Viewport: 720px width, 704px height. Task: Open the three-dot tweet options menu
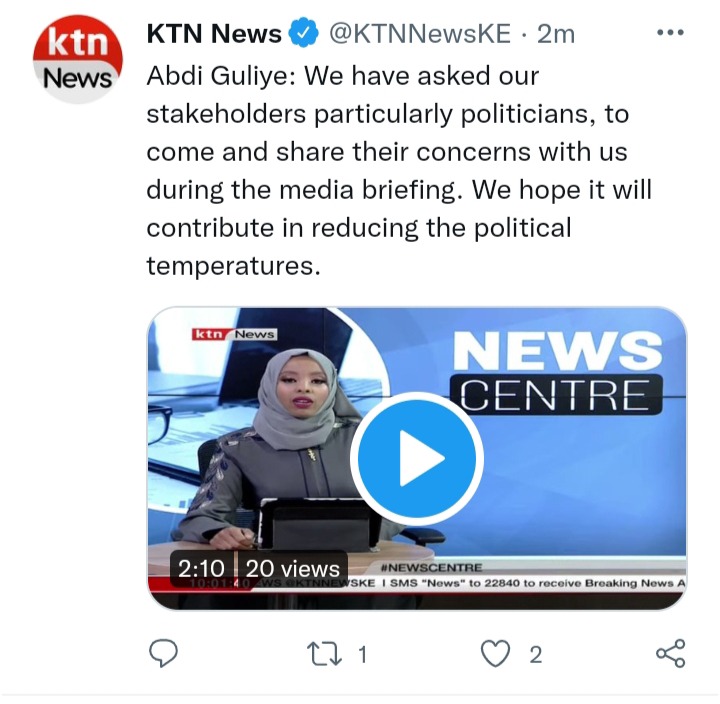click(x=670, y=33)
